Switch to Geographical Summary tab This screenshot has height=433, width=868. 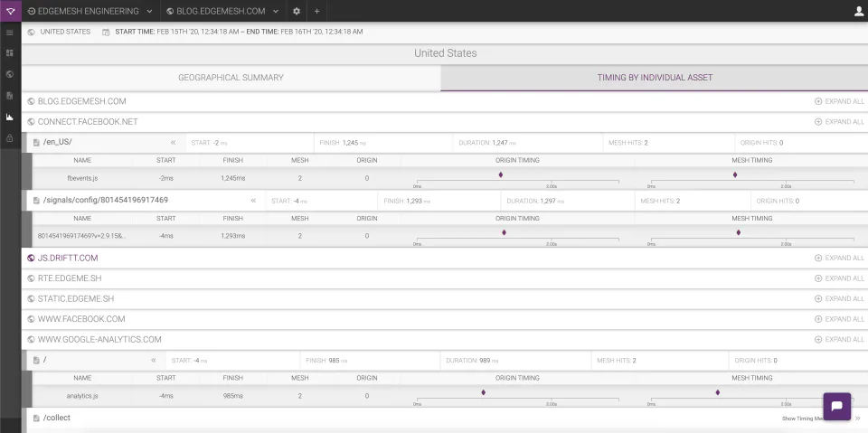(x=231, y=78)
